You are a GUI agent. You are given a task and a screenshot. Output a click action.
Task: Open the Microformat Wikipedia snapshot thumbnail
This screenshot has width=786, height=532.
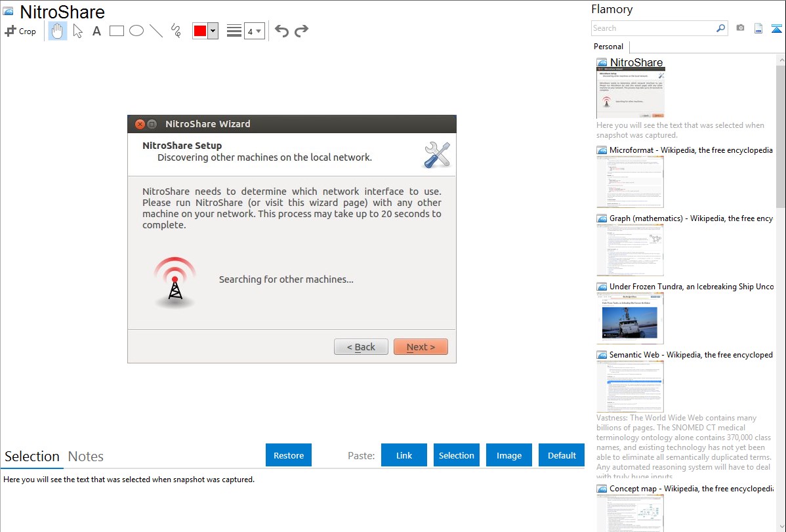(630, 182)
